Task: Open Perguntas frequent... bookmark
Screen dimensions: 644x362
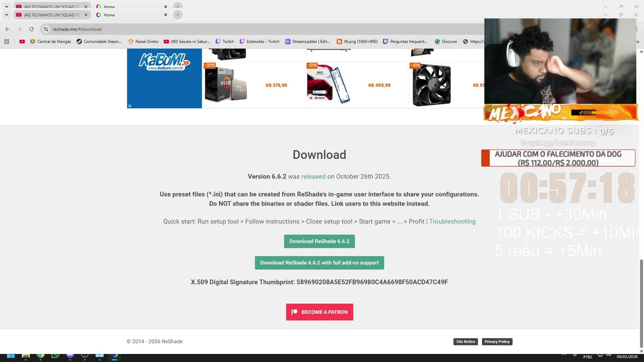Action: [405, 42]
